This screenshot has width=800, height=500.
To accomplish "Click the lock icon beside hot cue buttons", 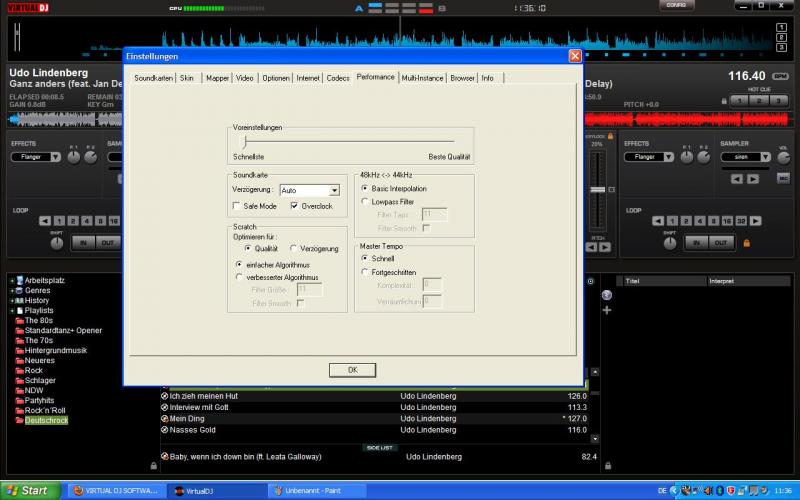I will 724,101.
